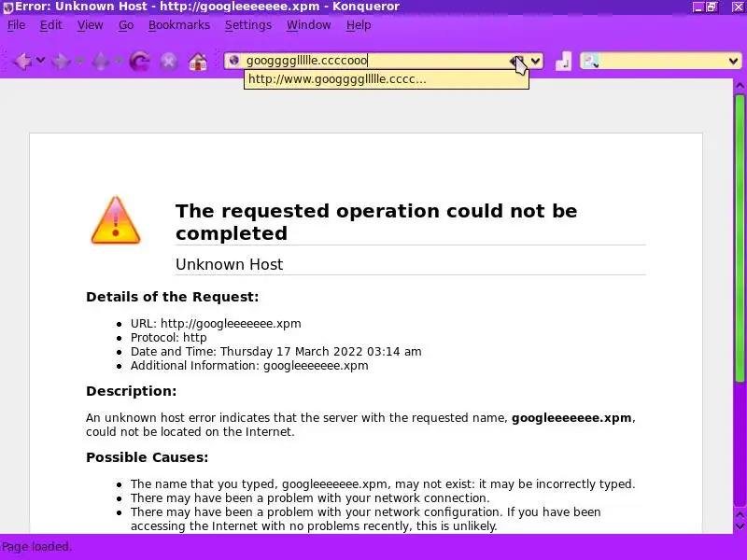Click the site globe icon in location bar
This screenshot has width=747, height=560.
point(234,61)
